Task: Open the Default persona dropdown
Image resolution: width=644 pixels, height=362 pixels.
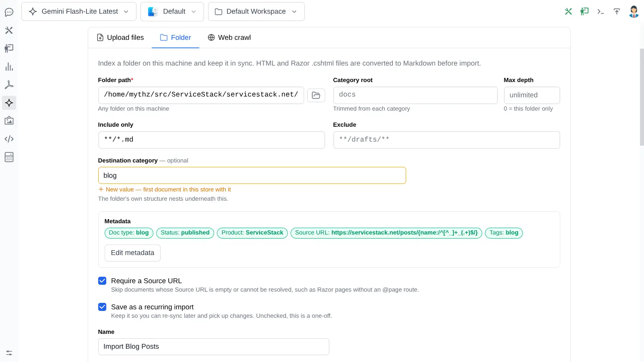Action: (x=172, y=11)
